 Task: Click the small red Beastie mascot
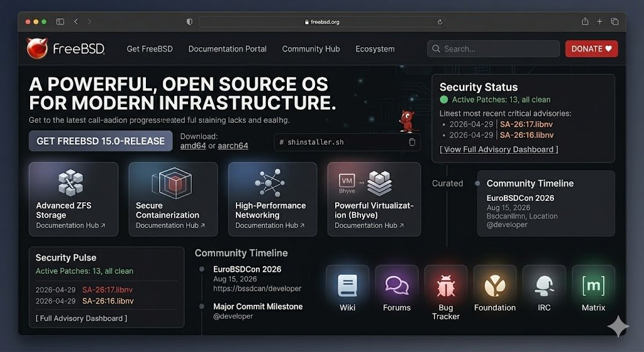(x=407, y=121)
